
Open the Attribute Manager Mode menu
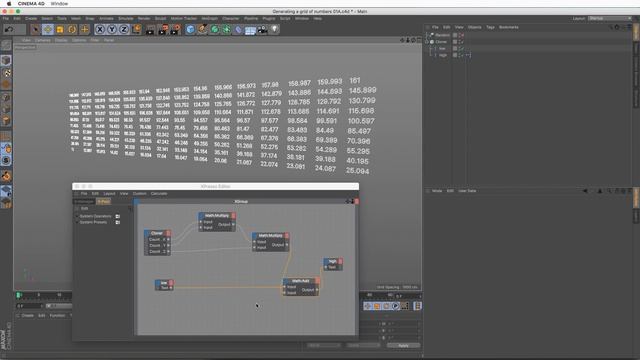(437, 191)
